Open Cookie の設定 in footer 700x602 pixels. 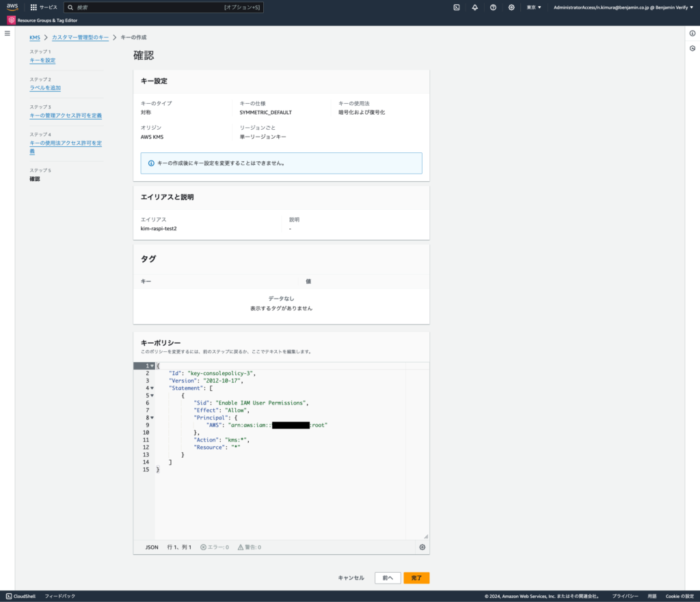pyautogui.click(x=679, y=597)
